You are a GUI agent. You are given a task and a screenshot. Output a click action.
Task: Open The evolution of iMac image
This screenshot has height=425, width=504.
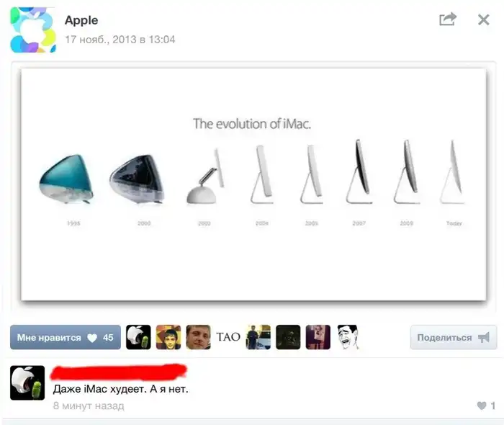253,184
